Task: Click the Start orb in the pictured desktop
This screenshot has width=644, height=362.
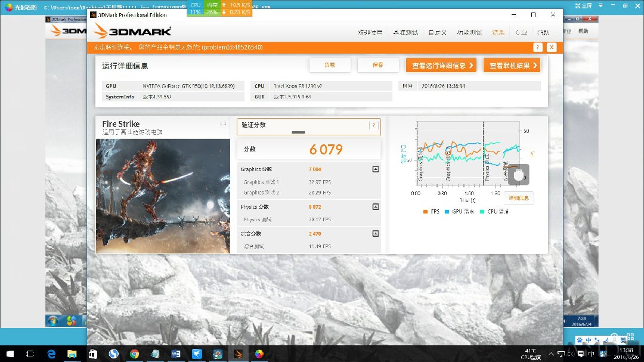Action: (52, 321)
